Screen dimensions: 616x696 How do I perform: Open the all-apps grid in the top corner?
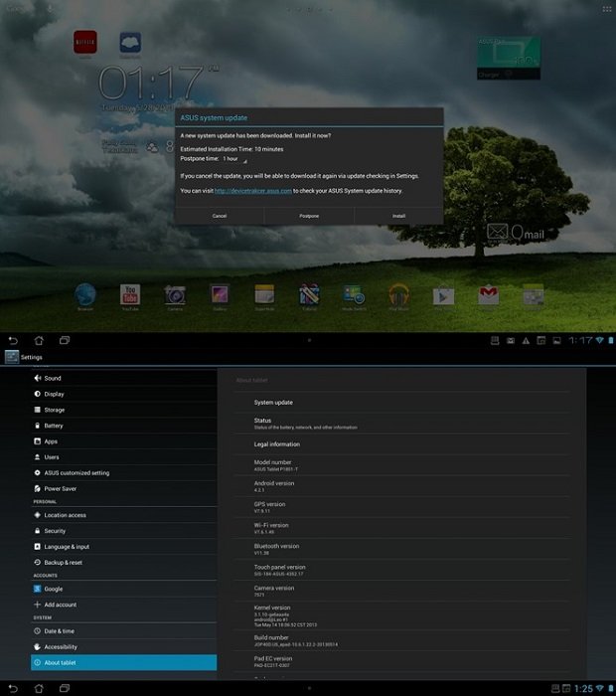[x=607, y=9]
